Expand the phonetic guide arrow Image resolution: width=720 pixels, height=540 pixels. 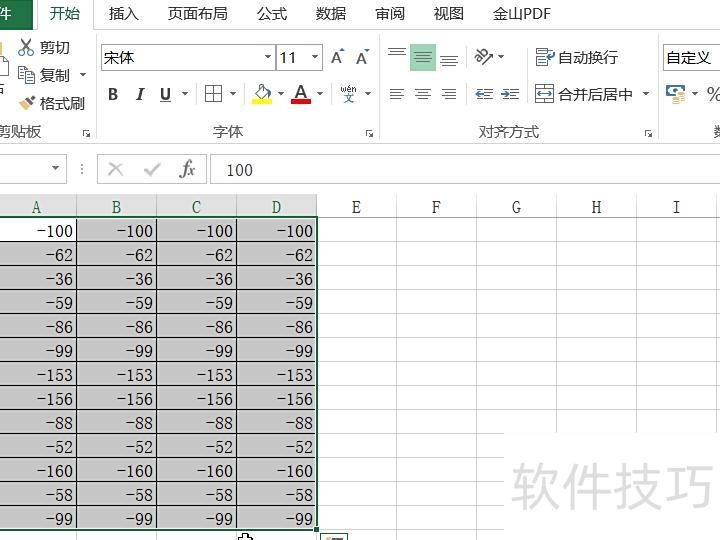(368, 94)
